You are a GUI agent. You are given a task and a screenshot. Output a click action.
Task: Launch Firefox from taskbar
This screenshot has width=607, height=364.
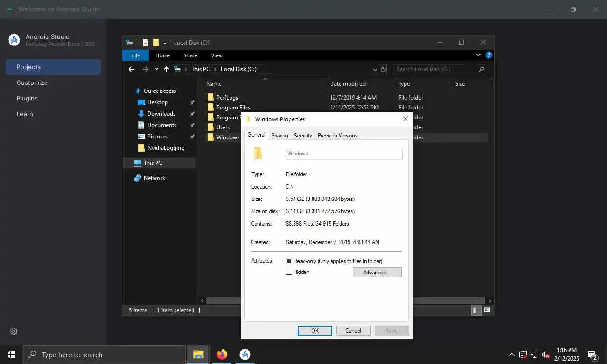coord(221,355)
